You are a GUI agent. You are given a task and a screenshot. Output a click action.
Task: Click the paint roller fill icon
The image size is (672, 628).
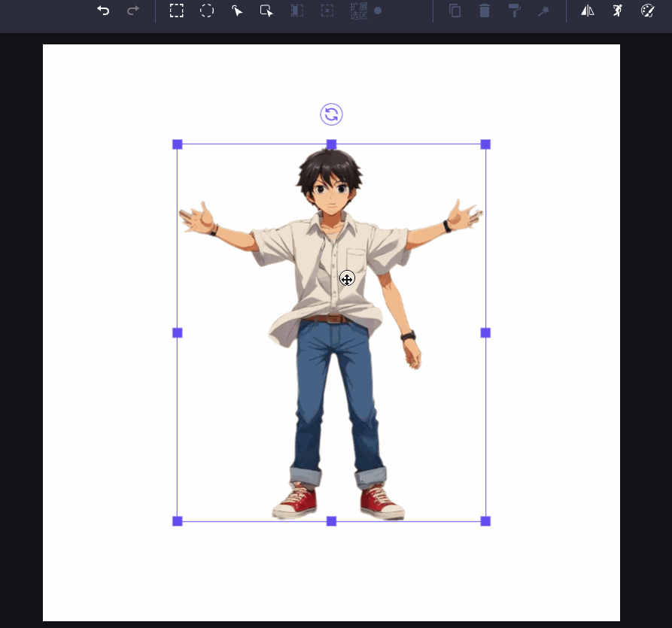tap(514, 11)
